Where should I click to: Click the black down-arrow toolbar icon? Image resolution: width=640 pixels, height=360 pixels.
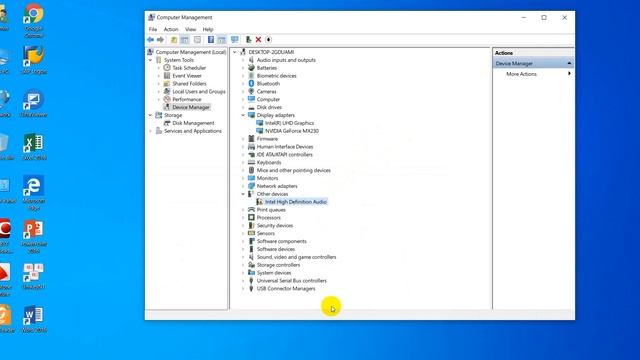coord(269,40)
